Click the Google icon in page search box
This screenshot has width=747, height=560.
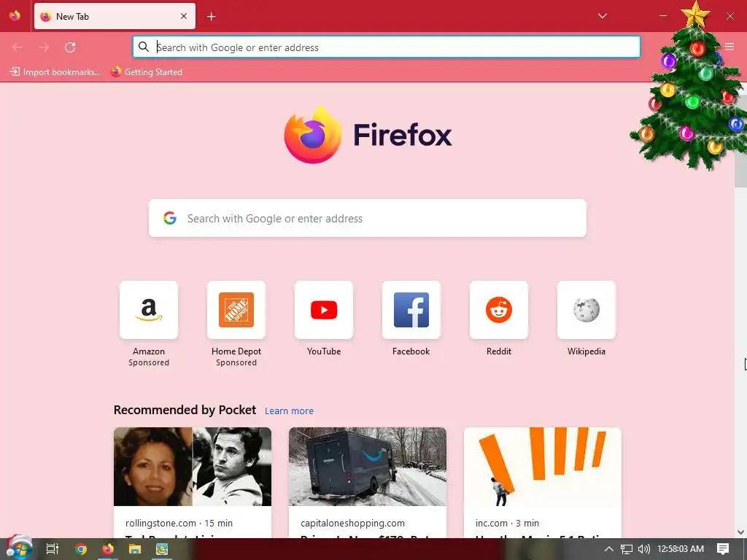pyautogui.click(x=169, y=218)
